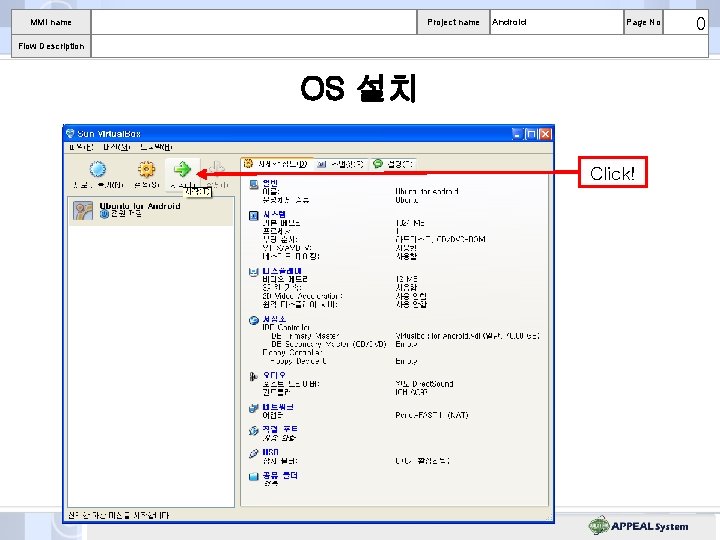
Task: Select the Ubuntu for Android machine row
Action: 151,211
